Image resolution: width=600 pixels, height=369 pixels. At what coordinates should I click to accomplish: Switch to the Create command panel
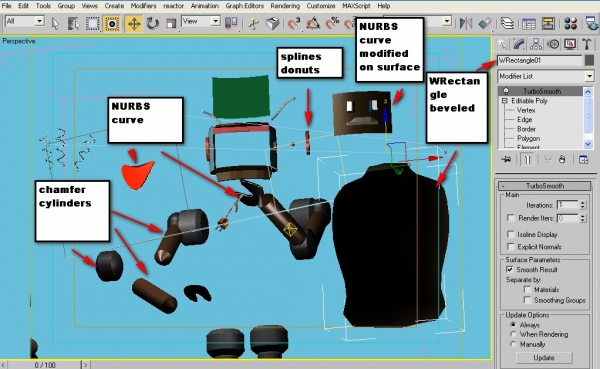[502, 44]
